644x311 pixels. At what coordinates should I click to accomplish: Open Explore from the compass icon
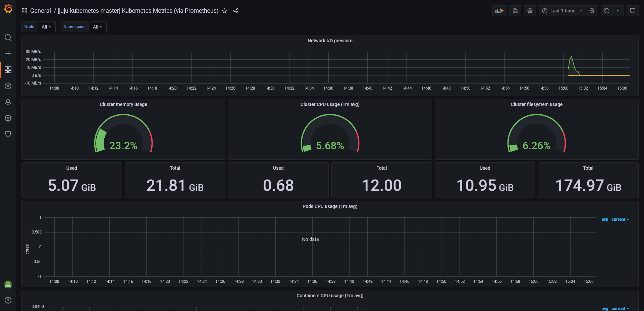click(x=8, y=86)
